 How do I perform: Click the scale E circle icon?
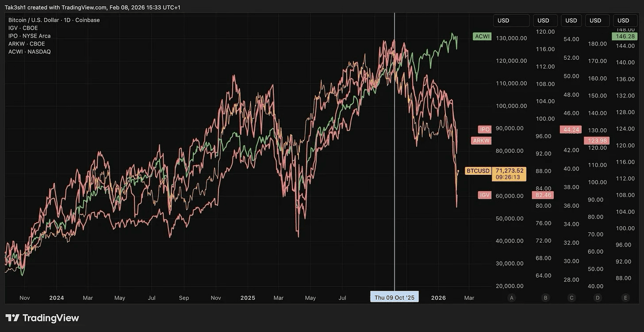625,298
